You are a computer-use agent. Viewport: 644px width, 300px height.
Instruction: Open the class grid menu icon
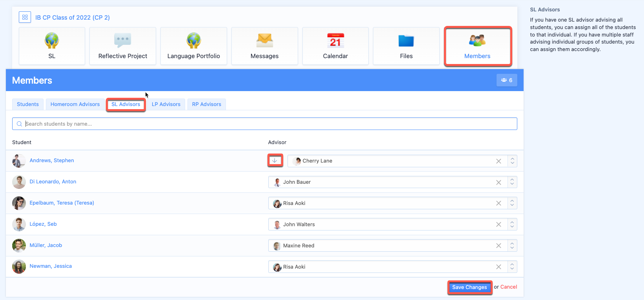pyautogui.click(x=25, y=17)
